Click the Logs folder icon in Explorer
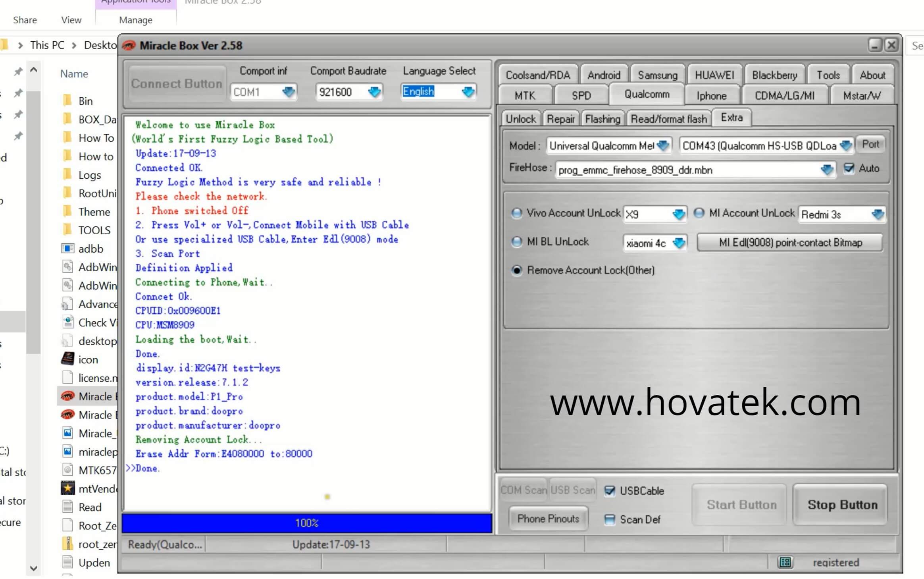924x579 pixels. [x=67, y=174]
